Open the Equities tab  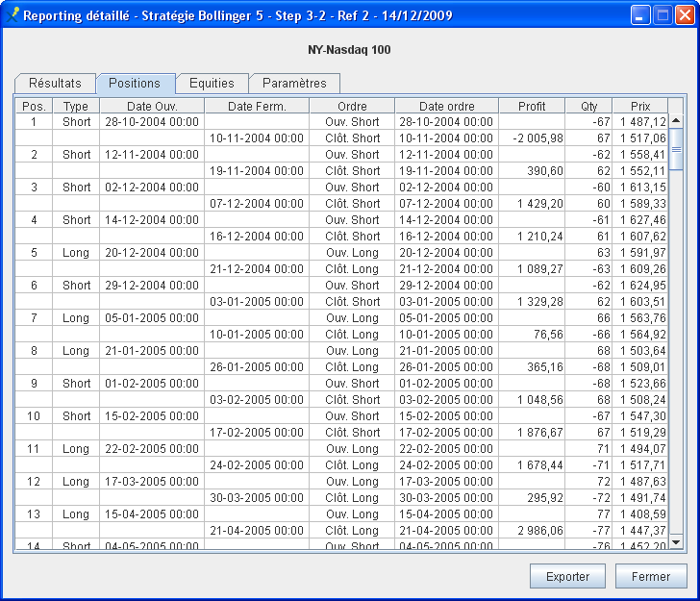pyautogui.click(x=212, y=84)
